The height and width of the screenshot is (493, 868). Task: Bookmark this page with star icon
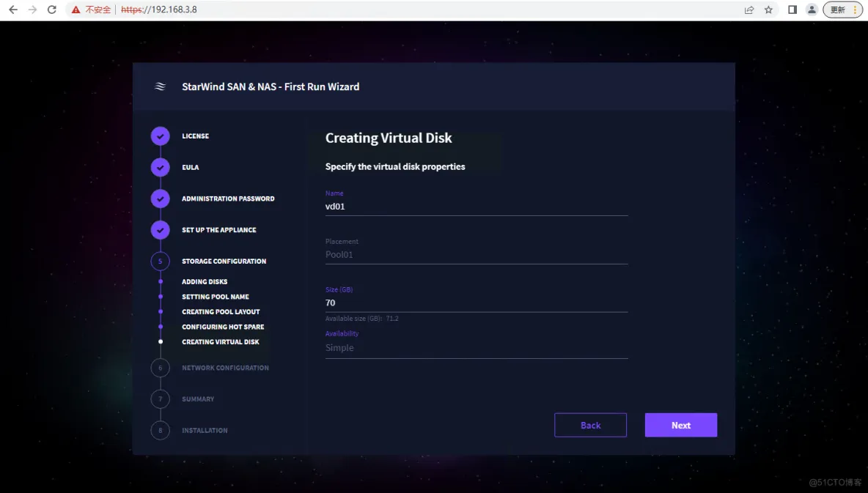point(768,10)
